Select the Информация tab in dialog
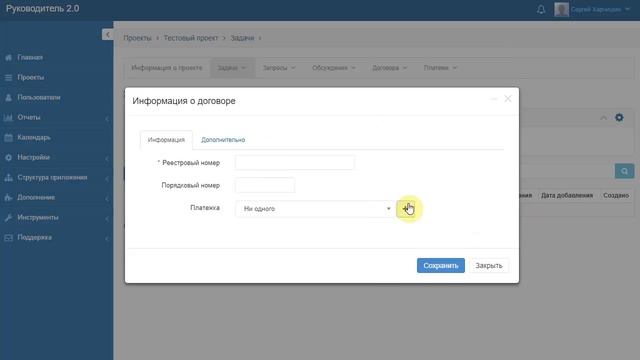 [x=166, y=140]
